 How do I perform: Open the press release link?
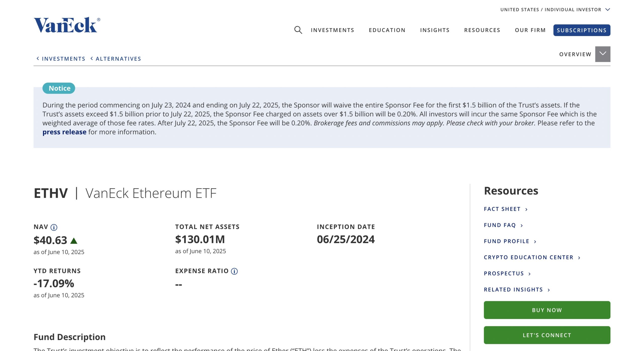point(64,132)
